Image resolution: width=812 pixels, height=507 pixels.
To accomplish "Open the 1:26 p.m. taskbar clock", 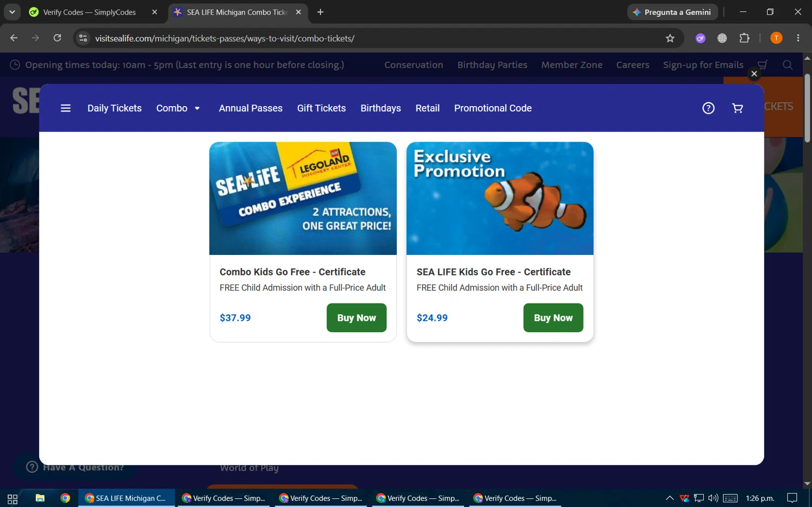I will (x=760, y=498).
